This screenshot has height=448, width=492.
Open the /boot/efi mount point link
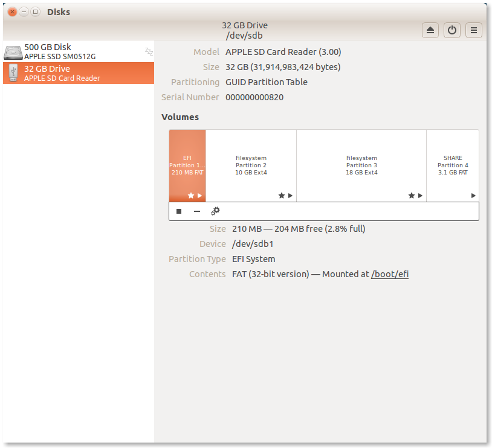[x=390, y=274]
